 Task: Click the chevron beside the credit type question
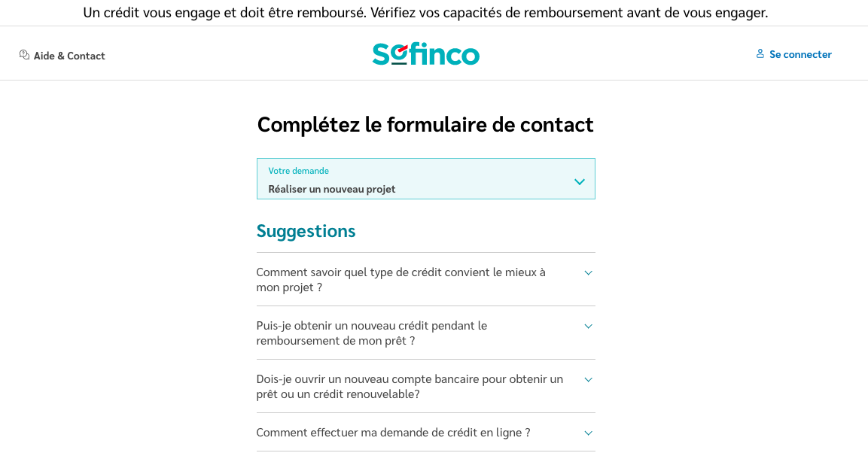click(588, 272)
